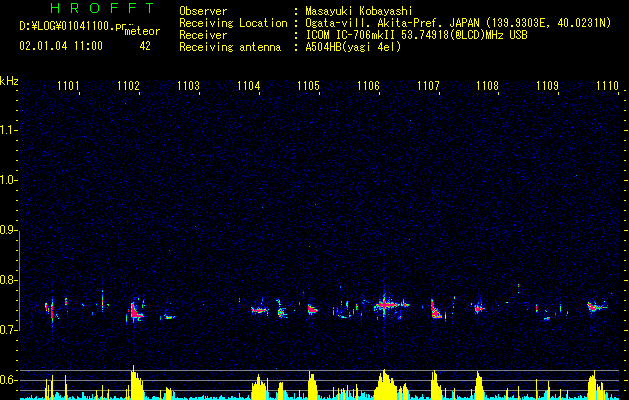
Task: Click the 1108 time marker
Action: 487,86
